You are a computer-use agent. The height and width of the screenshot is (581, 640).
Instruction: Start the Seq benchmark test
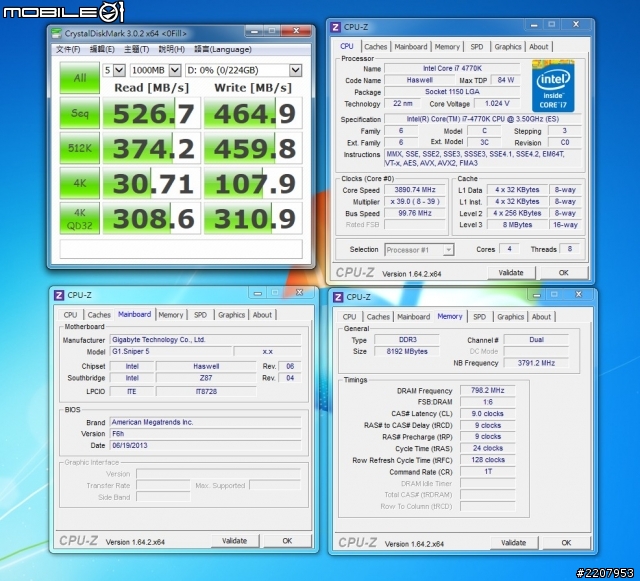pos(80,113)
